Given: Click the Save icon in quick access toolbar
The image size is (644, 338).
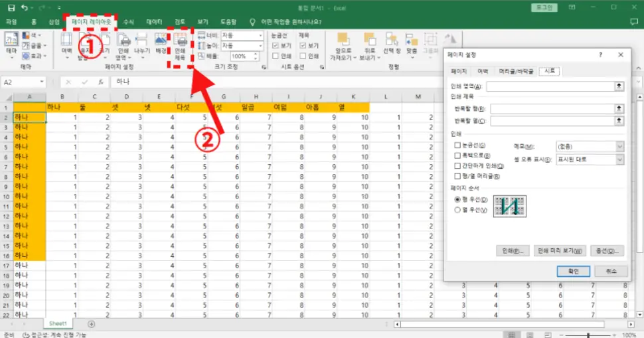Looking at the screenshot, I should point(11,8).
